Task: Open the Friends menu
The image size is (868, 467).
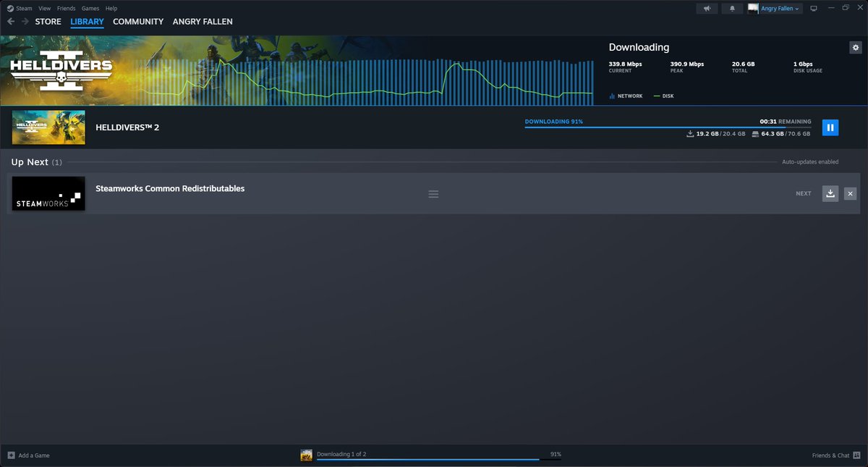Action: (67, 8)
